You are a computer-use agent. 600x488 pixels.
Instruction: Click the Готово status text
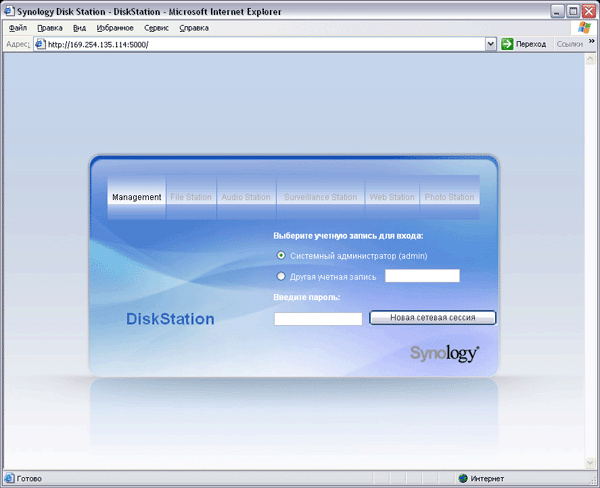(x=29, y=478)
